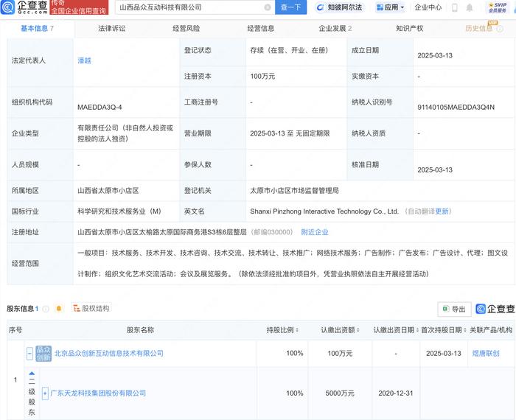Select taxpayer ID 91140105MAEDDA3Q4N text
Viewport: 516px width, 420px height.
coord(456,108)
